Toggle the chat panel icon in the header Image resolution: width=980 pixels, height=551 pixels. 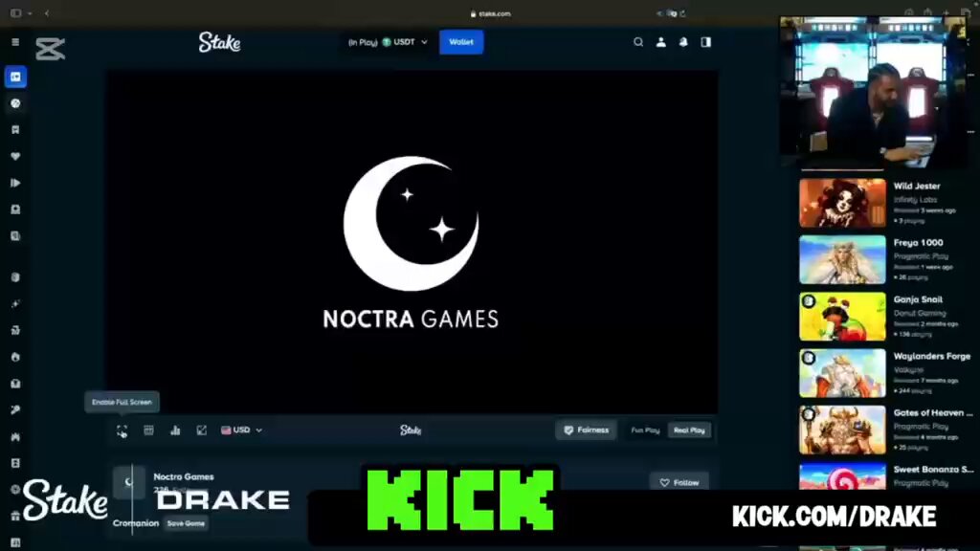tap(705, 42)
